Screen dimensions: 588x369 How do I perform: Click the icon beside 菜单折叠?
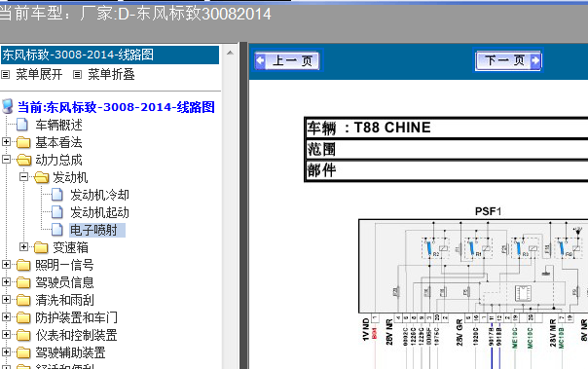[x=77, y=75]
